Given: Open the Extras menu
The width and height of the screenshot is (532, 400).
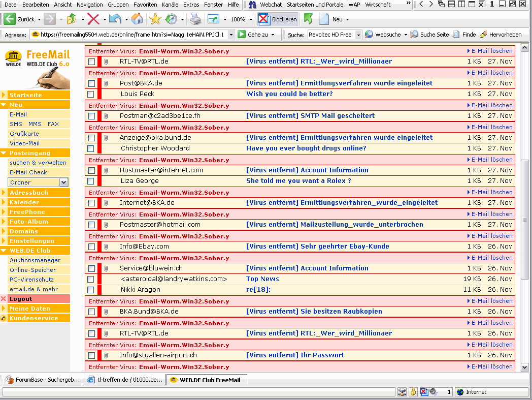Looking at the screenshot, I should (191, 5).
